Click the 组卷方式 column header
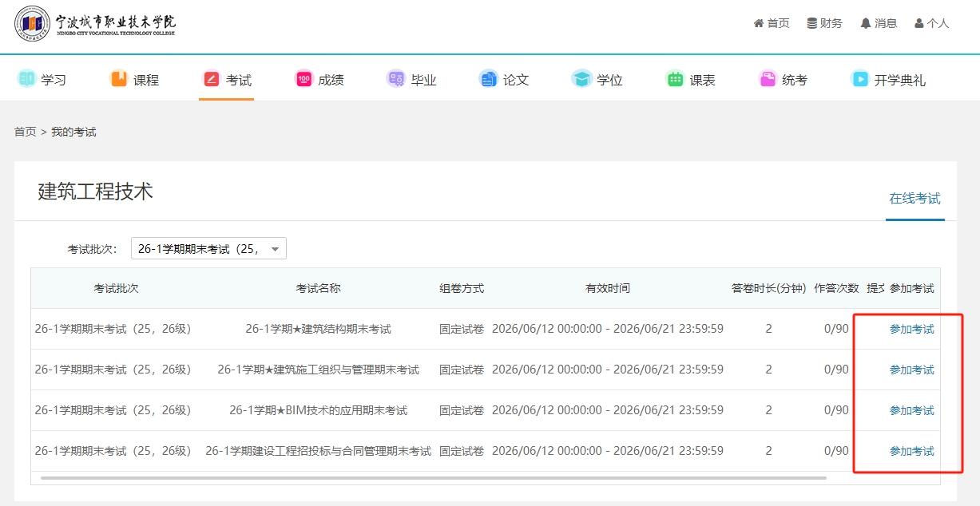This screenshot has height=506, width=980. point(462,288)
